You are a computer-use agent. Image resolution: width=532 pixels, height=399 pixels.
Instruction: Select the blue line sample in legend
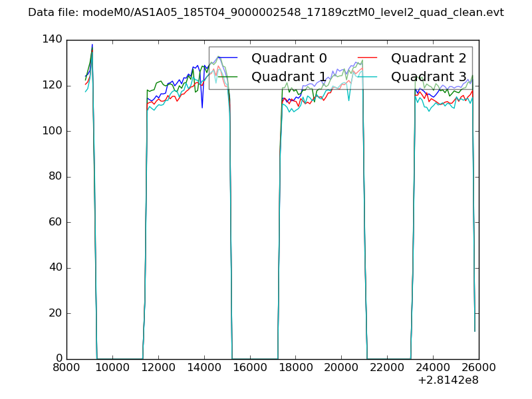[x=228, y=59]
